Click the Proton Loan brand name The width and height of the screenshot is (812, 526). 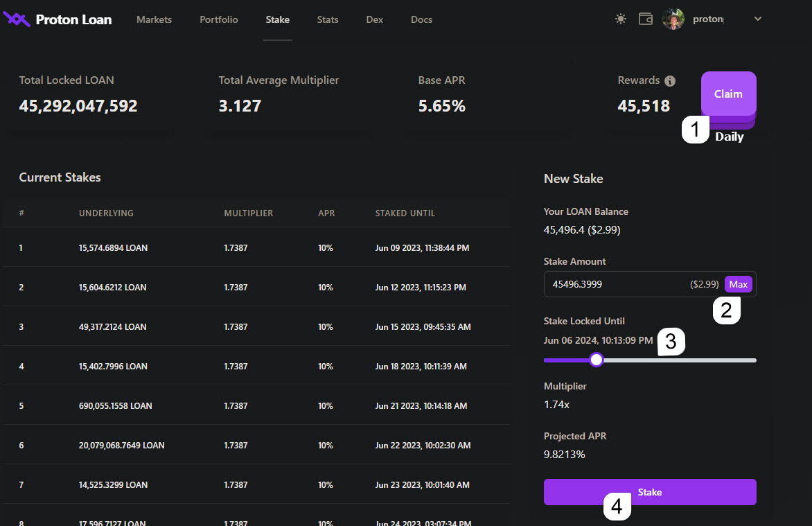tap(73, 19)
